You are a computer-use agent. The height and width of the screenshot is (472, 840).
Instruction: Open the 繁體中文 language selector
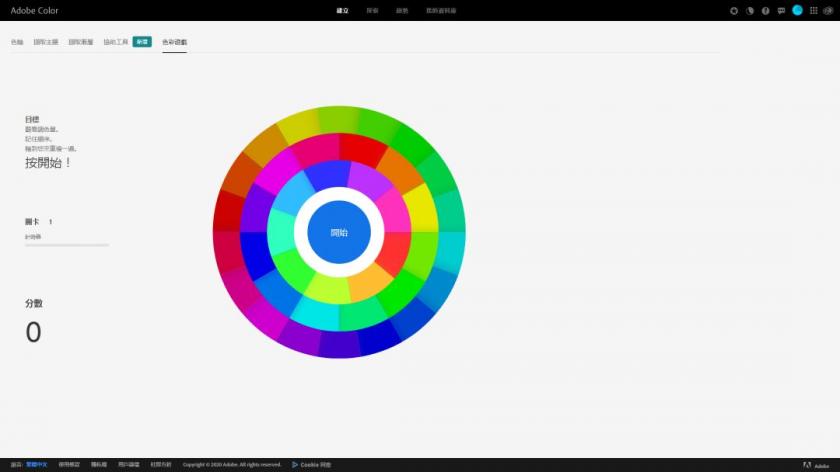click(x=36, y=465)
